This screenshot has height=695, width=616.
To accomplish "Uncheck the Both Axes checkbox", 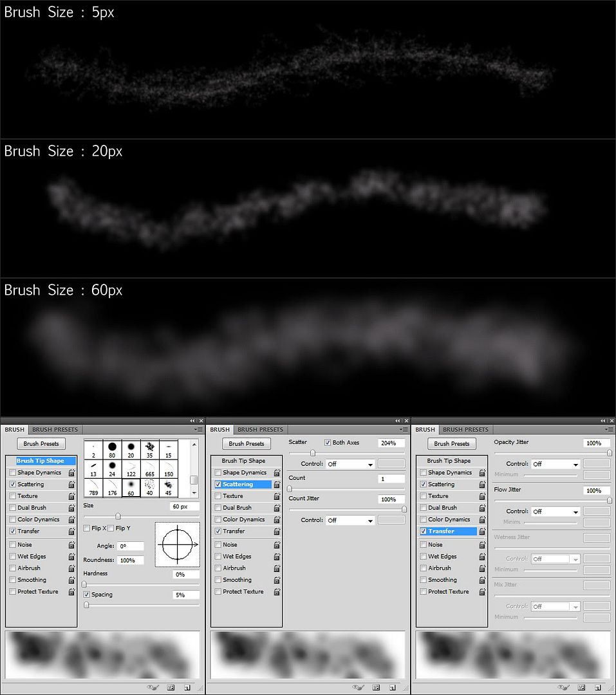I will 328,443.
